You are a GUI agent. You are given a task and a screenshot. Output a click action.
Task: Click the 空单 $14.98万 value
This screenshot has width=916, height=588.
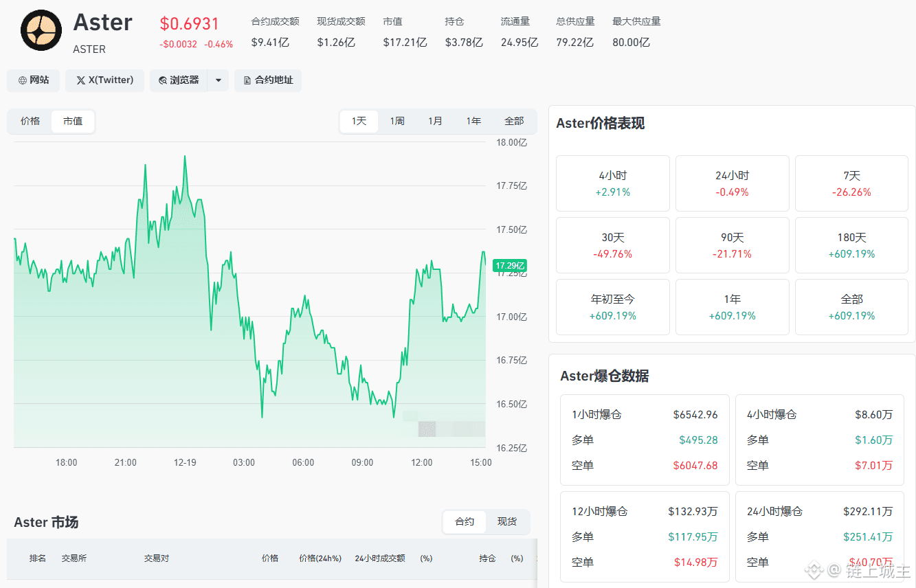(x=695, y=563)
